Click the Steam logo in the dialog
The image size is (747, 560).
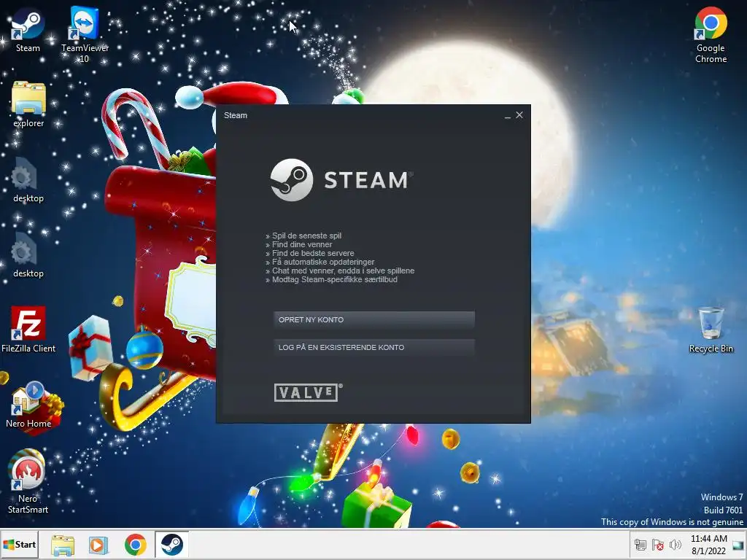(x=341, y=180)
